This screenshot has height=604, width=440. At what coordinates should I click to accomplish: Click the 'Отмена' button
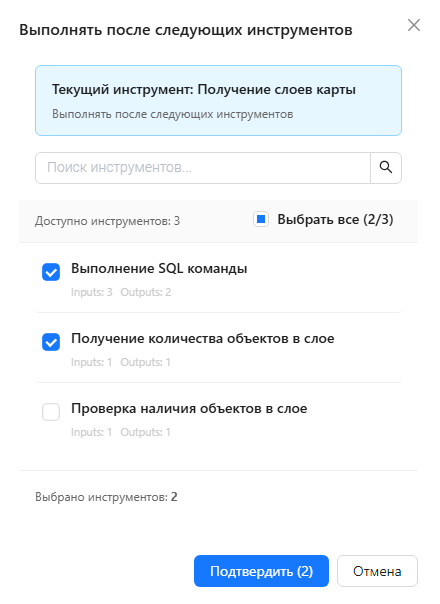(377, 571)
